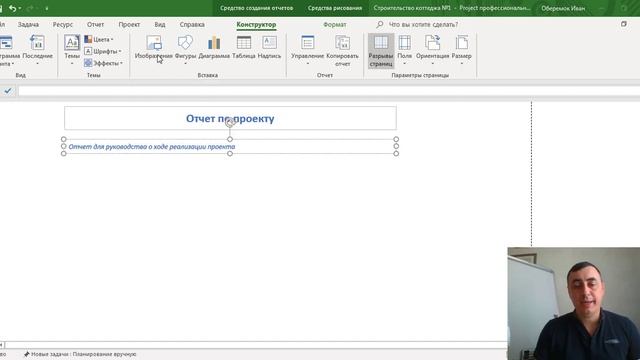
Task: Click the Undo arrow in title bar
Action: click(13, 8)
